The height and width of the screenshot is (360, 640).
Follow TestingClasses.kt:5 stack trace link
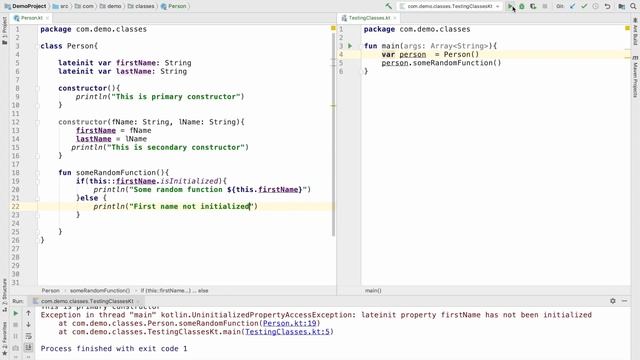287,332
